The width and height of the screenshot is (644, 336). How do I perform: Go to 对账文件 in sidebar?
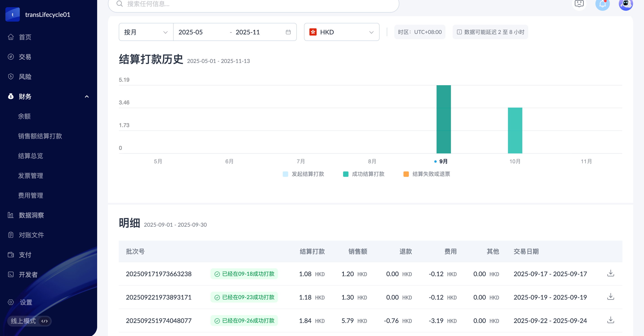pos(31,235)
